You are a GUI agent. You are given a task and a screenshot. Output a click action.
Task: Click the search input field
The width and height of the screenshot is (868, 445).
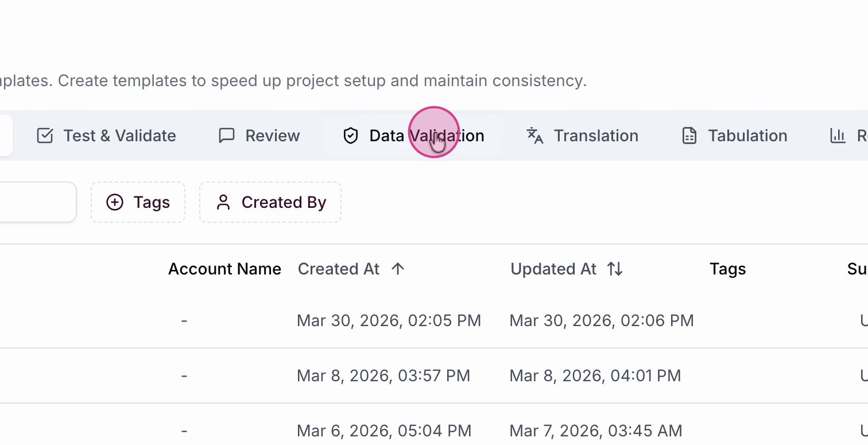click(34, 202)
